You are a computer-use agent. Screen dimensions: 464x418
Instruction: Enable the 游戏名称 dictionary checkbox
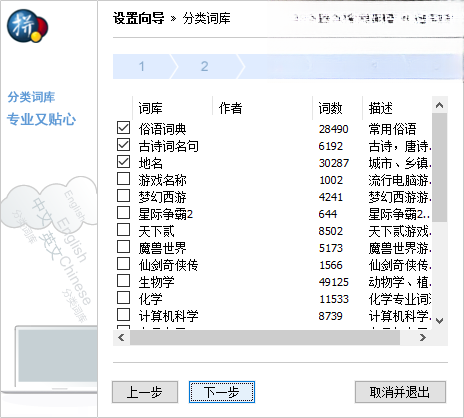point(123,179)
